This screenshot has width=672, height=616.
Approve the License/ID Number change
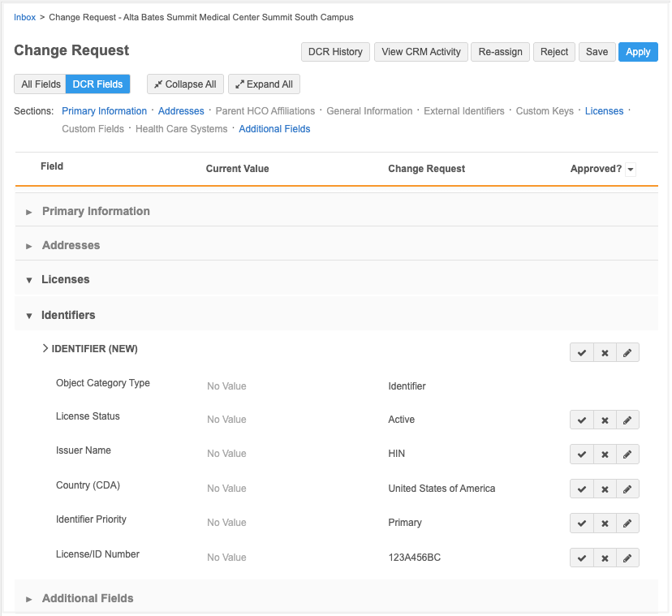582,558
